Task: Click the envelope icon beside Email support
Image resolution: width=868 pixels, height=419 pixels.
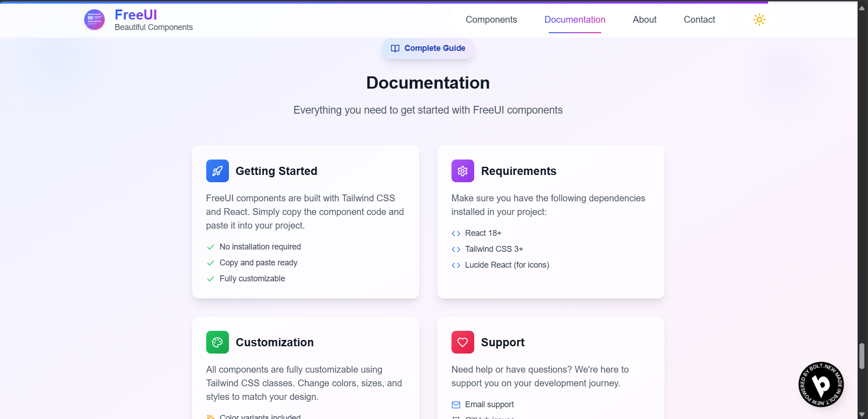Action: (456, 405)
